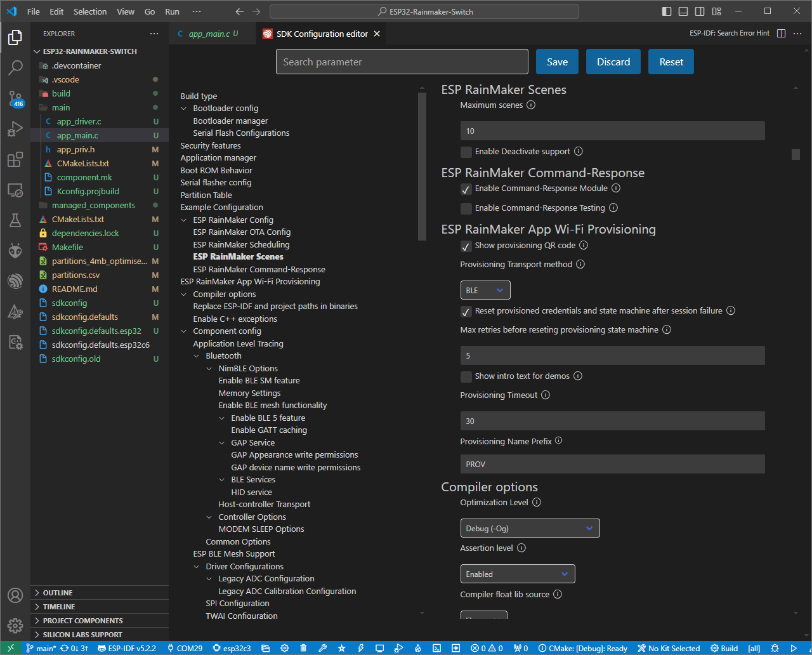Enable Deactivate support checkbox
Screen dimensions: 812x655
(466, 152)
